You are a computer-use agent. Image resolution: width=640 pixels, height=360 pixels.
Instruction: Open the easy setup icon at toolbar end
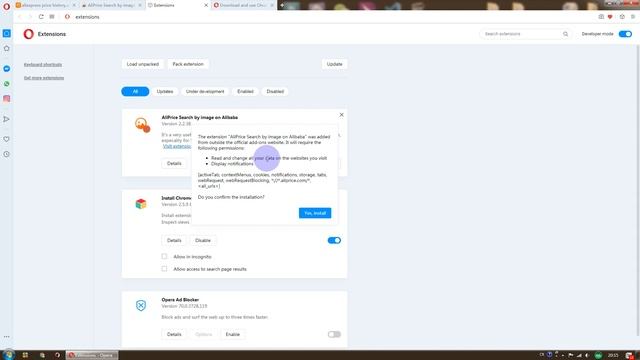coord(633,17)
